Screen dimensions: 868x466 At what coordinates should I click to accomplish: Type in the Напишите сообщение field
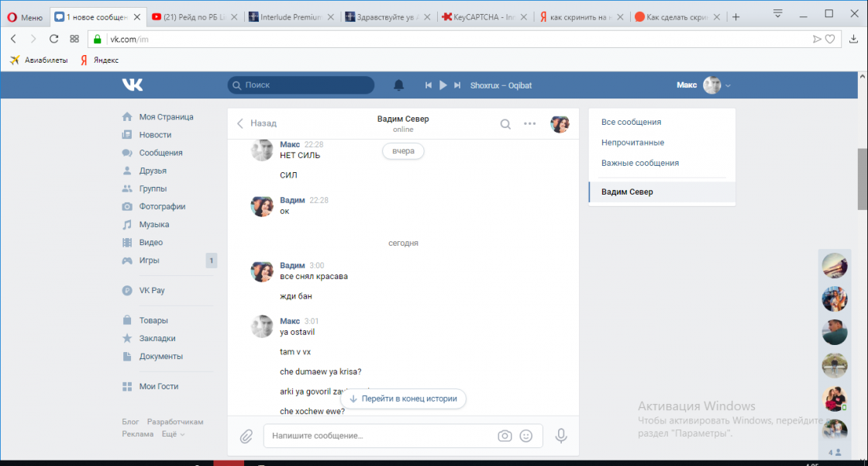coord(380,436)
